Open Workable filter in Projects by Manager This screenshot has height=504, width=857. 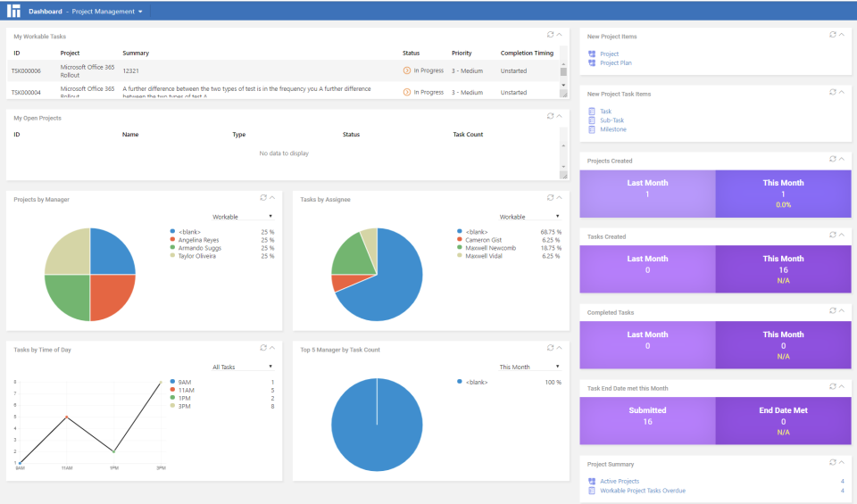(x=243, y=217)
